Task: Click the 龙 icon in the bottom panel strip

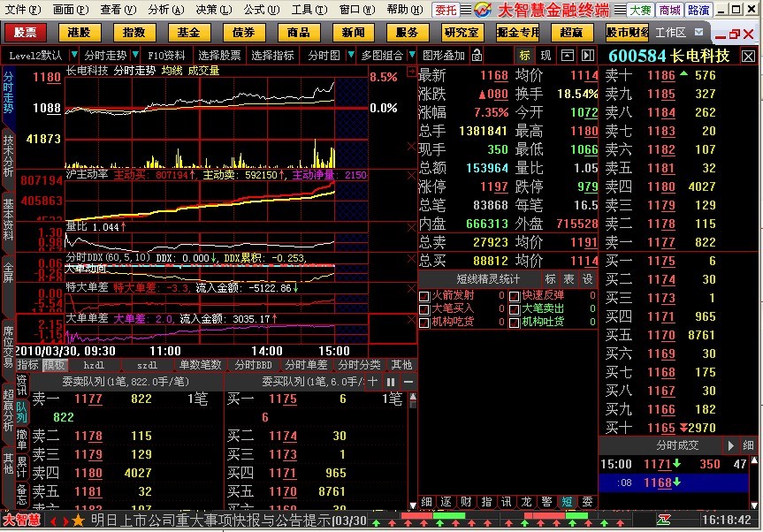Action: click(527, 502)
